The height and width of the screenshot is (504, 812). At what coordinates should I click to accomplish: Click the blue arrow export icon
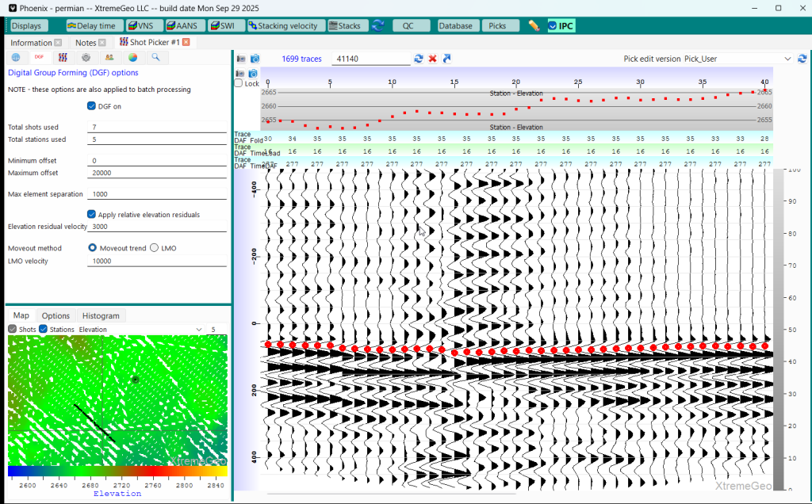[x=446, y=59]
